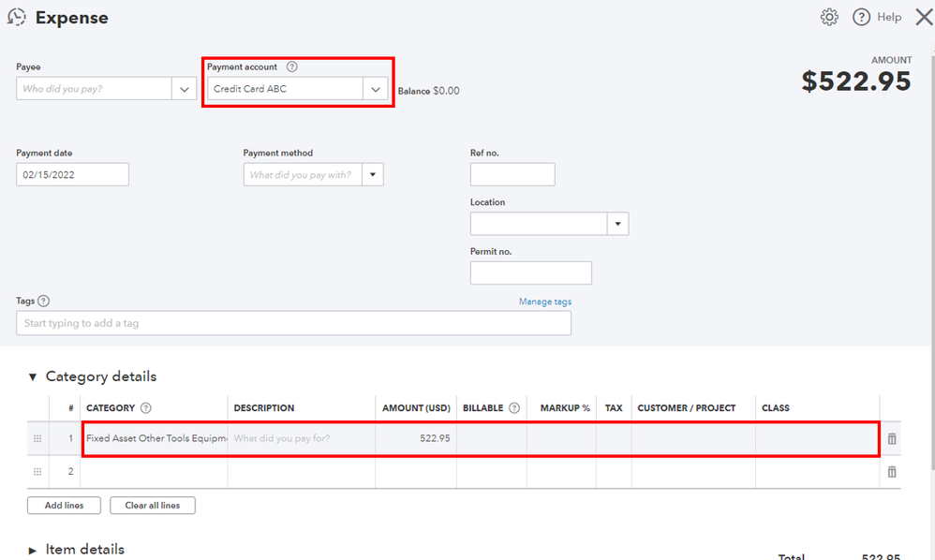
Task: Click the Balance $0.00 text
Action: point(429,91)
